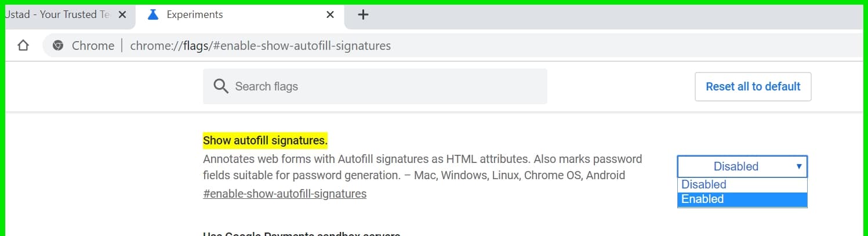
Task: Open the #enable-show-autofill-signatures link
Action: pyautogui.click(x=285, y=194)
